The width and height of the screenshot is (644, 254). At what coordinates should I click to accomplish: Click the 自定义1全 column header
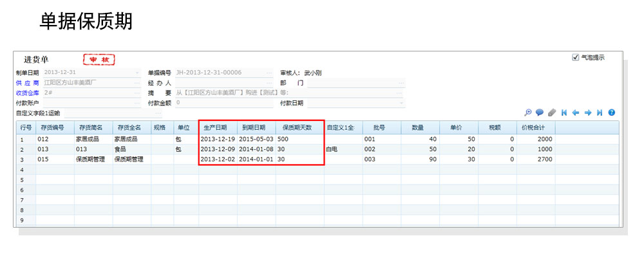click(x=343, y=127)
